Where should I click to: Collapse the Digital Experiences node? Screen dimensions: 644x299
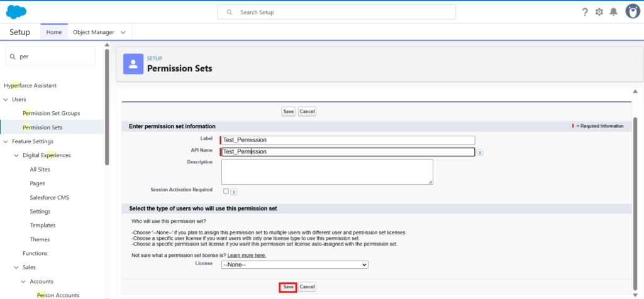coord(16,155)
